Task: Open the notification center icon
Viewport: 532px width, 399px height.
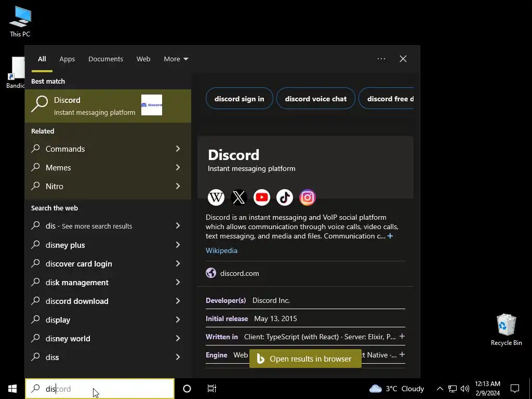Action: 515,389
